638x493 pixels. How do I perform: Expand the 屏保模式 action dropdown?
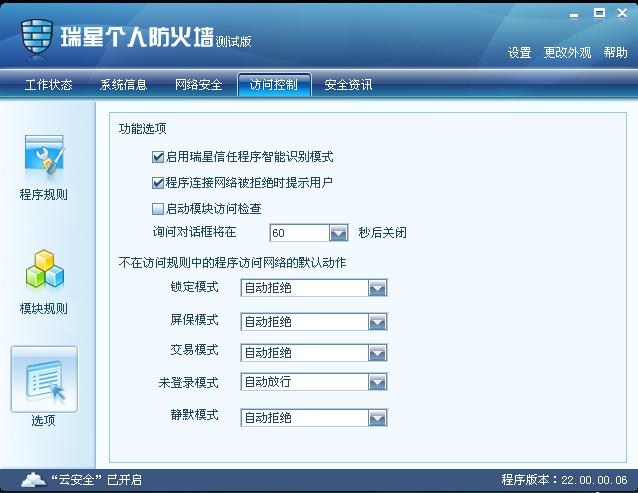coord(377,322)
